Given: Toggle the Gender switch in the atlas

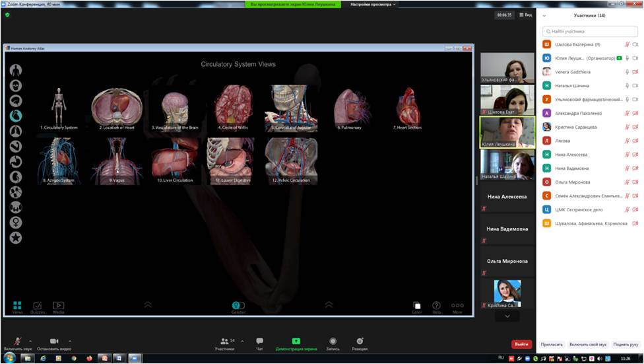Looking at the screenshot, I should click(238, 305).
